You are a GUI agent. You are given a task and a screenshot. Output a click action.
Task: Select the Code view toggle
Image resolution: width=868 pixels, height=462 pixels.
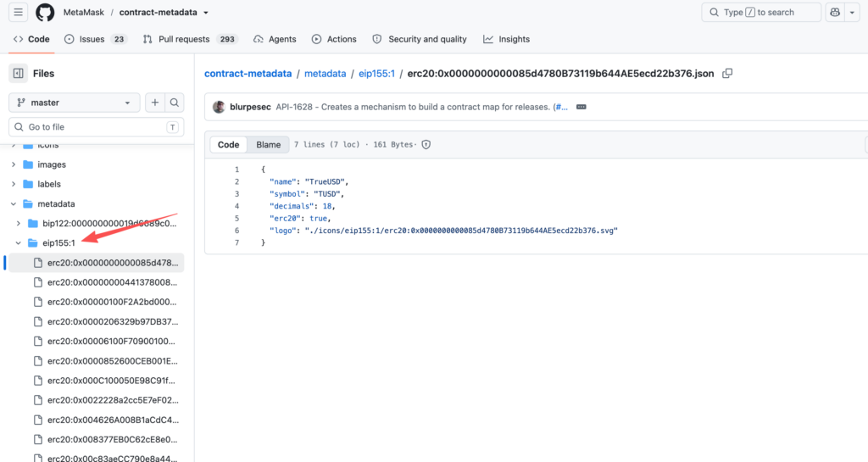tap(229, 144)
